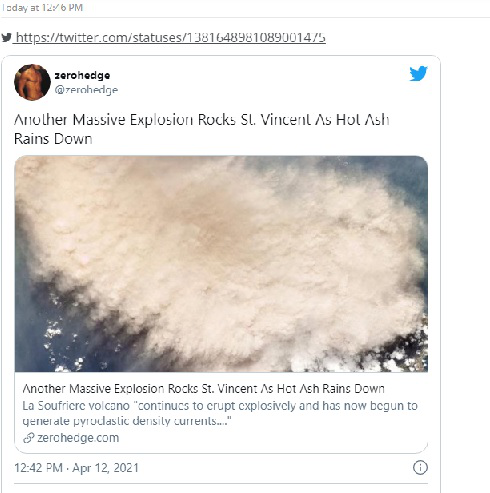Screen dimensions: 490x493
Task: Click the La Soufriere volcano description text
Action: tap(220, 413)
